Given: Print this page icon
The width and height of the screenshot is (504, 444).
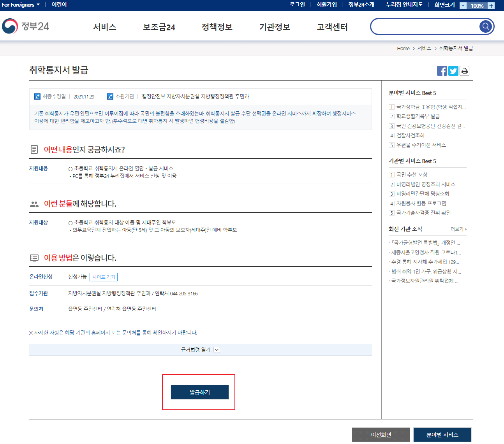Looking at the screenshot, I should point(464,71).
